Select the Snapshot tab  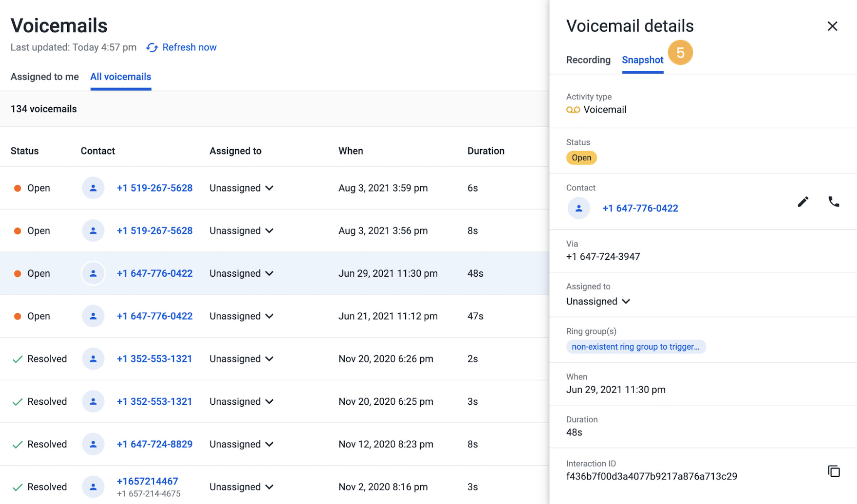click(x=643, y=60)
